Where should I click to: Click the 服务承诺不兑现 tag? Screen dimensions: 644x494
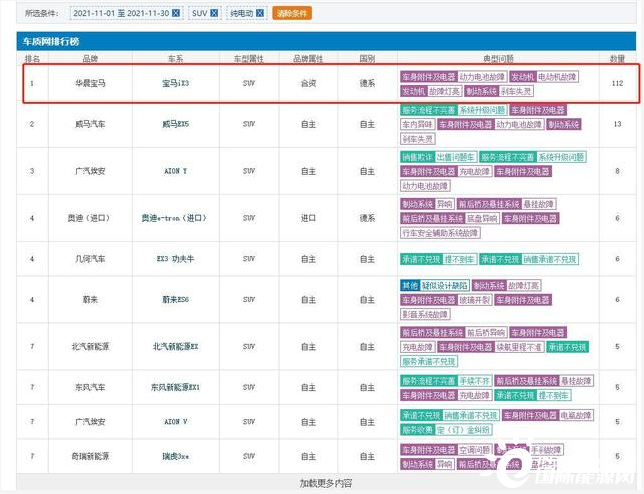(429, 362)
